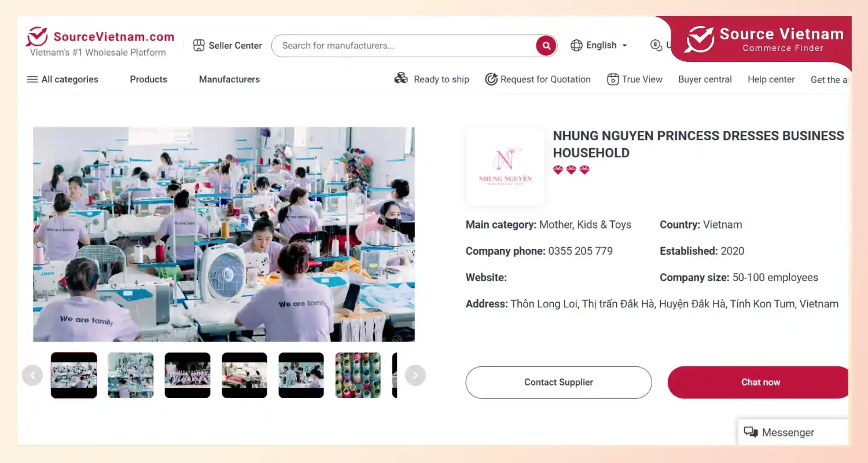868x463 pixels.
Task: Click the Seller Center store icon
Action: 199,45
